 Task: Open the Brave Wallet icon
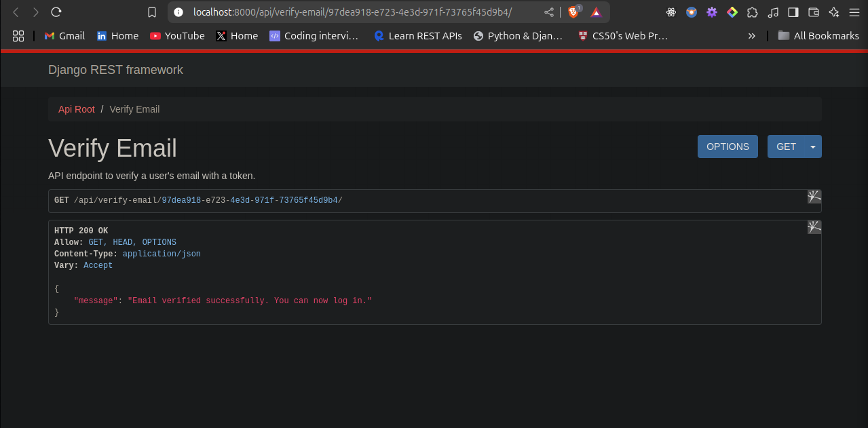pos(814,12)
